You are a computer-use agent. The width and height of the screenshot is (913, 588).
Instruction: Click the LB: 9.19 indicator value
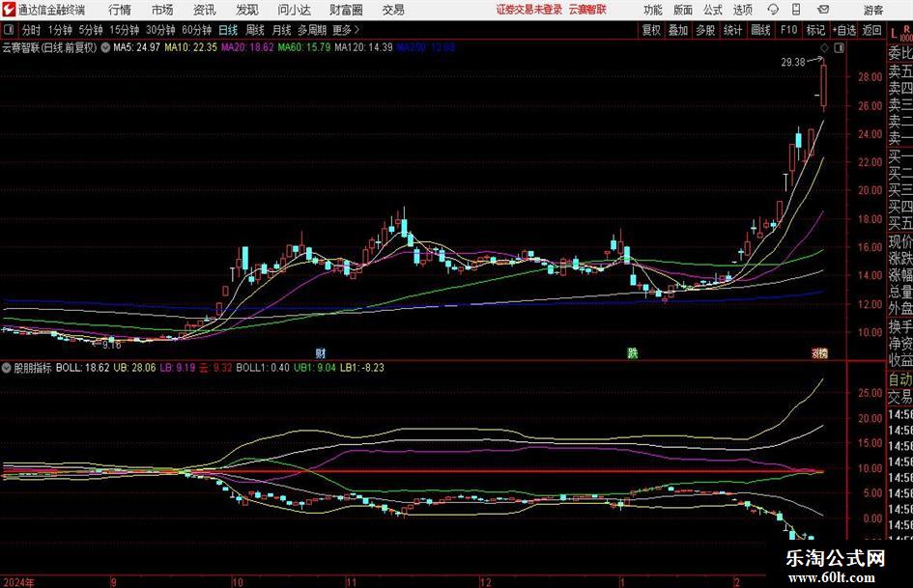[x=178, y=367]
